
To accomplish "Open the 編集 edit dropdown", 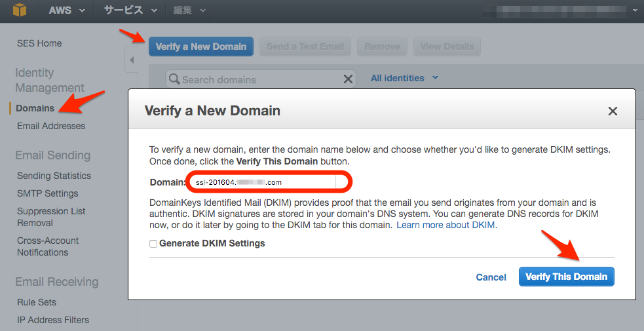I will 189,10.
